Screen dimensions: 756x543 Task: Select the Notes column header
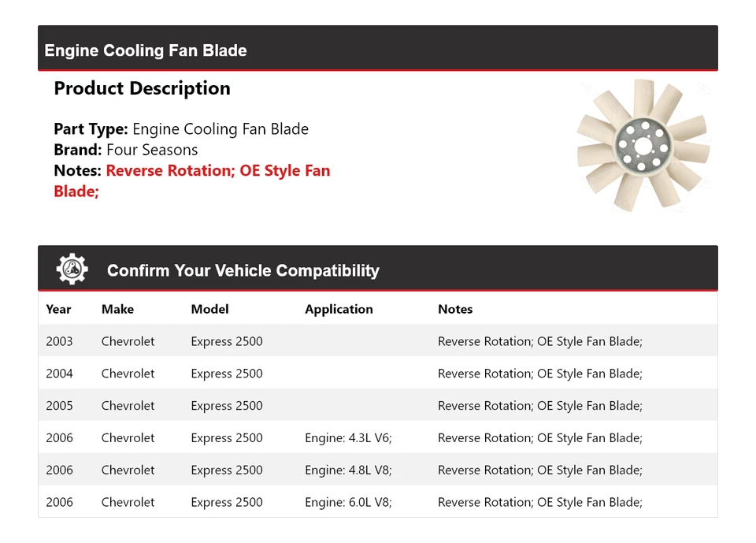click(455, 309)
